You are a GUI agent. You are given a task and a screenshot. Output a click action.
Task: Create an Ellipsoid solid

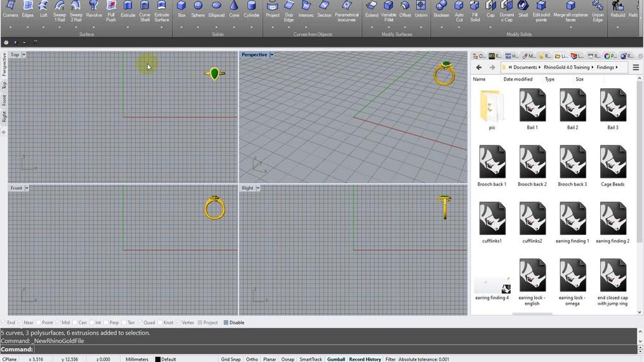point(217,10)
